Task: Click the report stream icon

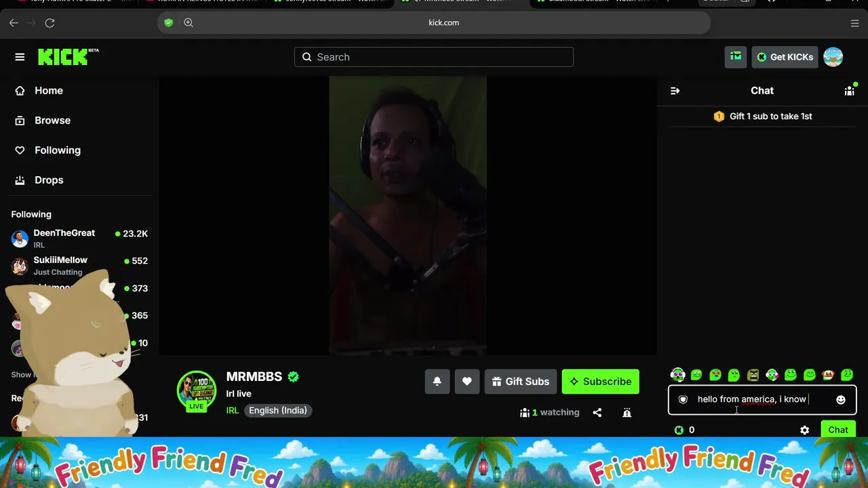Action: coord(627,412)
